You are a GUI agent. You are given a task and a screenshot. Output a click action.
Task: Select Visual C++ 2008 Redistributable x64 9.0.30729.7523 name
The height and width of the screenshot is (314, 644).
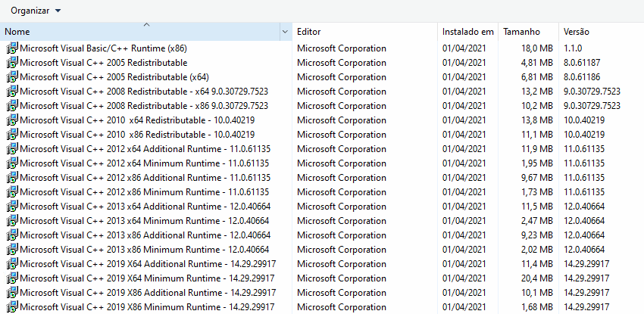click(x=144, y=92)
